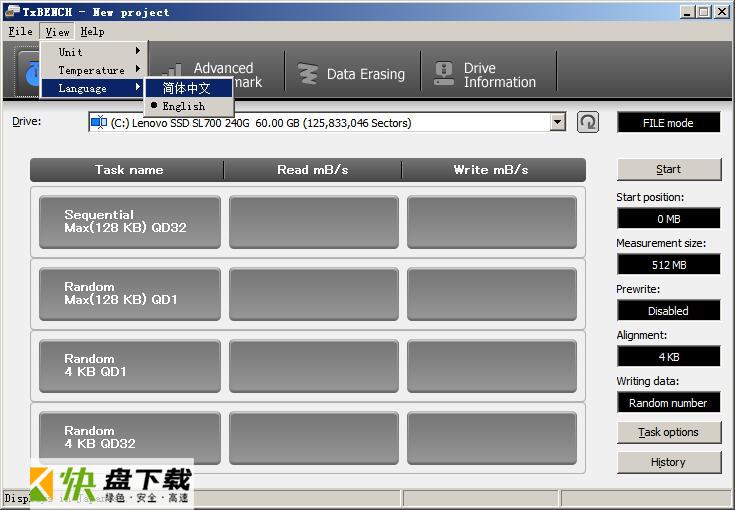
Task: Select Random 4 KB QD1 task
Action: point(130,366)
